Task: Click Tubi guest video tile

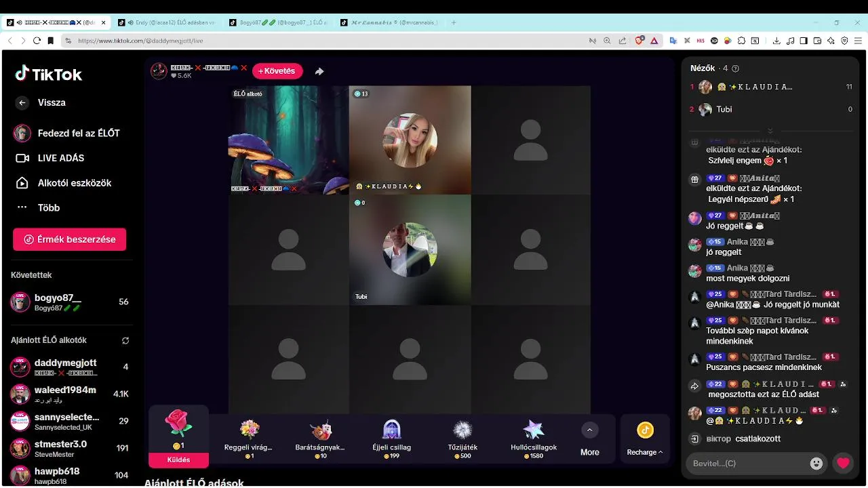Action: (x=410, y=250)
